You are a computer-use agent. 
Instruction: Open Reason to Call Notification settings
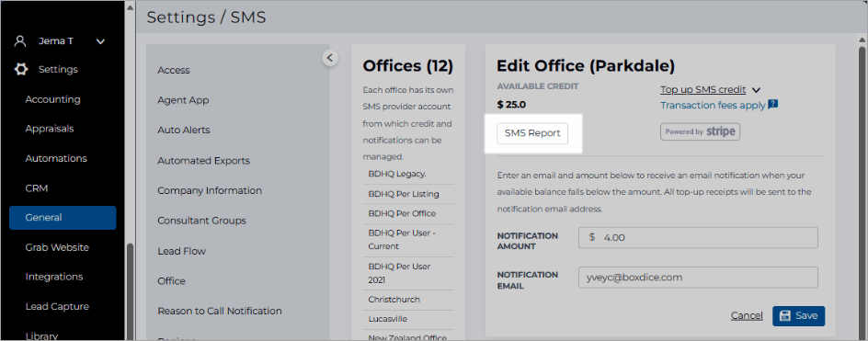[220, 311]
